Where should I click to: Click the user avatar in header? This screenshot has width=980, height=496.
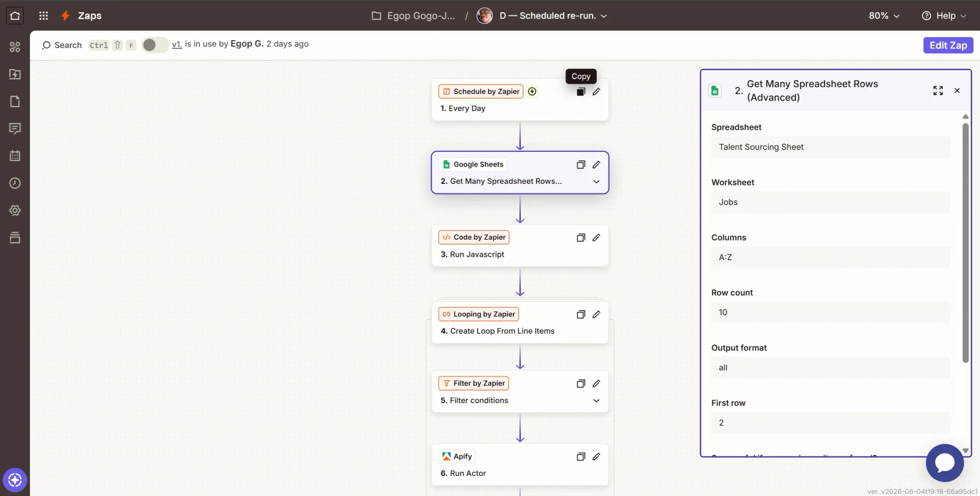485,16
